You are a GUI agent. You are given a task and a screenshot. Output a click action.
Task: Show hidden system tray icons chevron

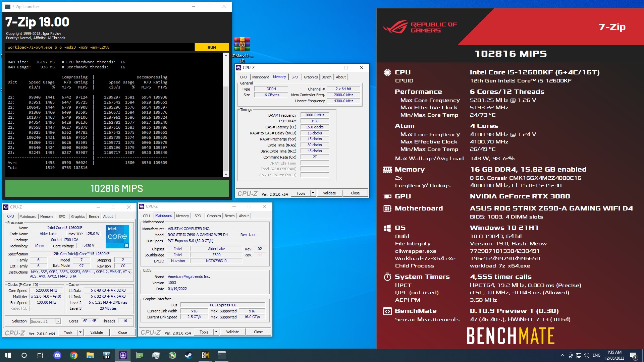click(x=562, y=355)
